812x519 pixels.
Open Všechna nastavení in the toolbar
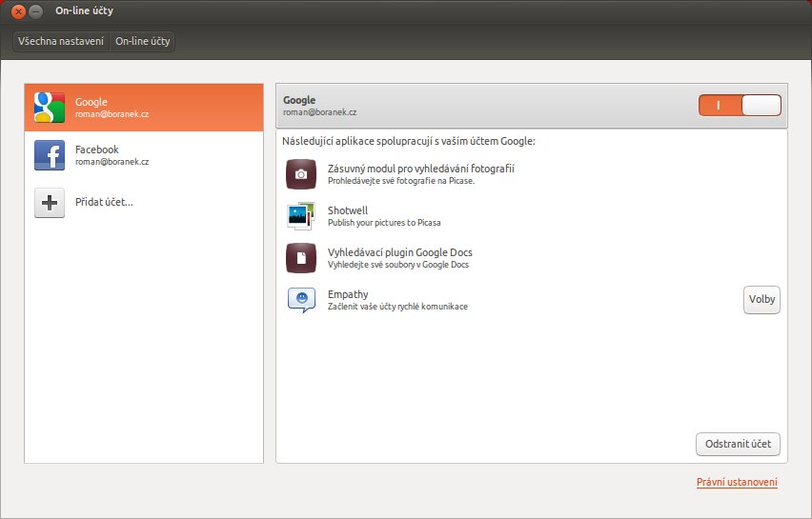pos(61,41)
